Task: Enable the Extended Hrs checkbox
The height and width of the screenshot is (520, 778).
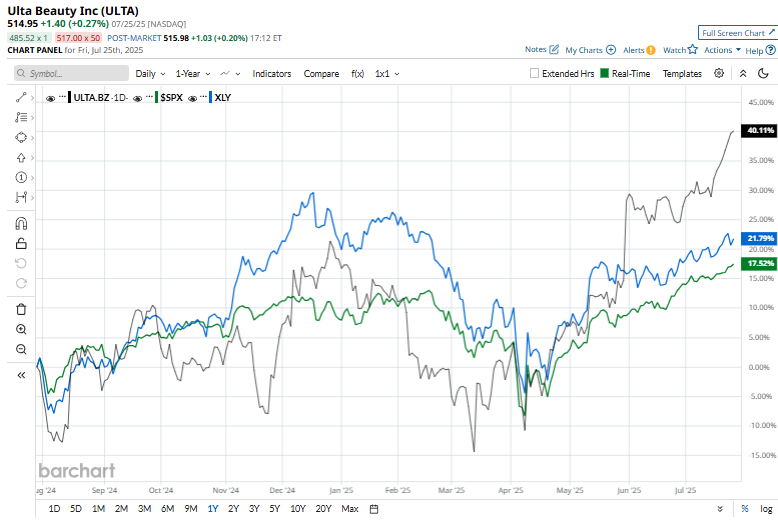Action: tap(534, 73)
